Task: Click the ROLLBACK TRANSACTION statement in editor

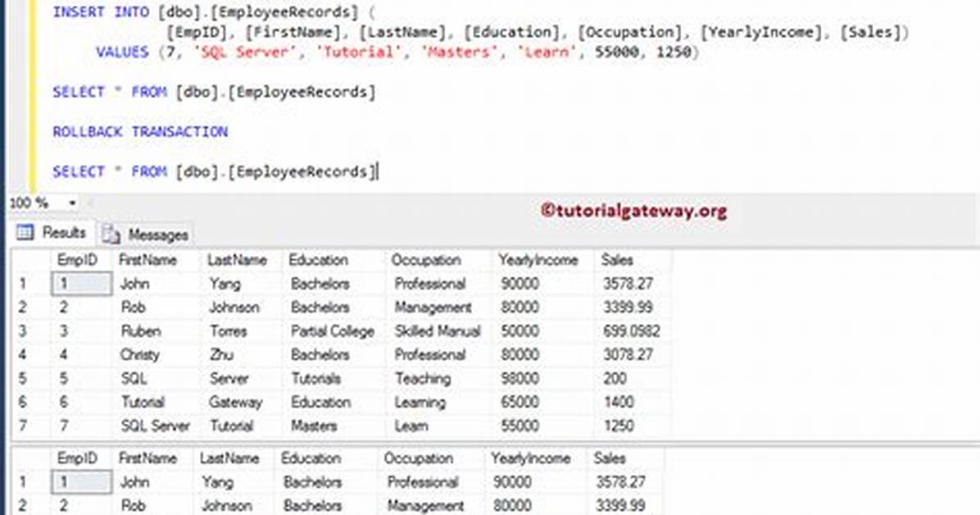Action: pyautogui.click(x=140, y=131)
